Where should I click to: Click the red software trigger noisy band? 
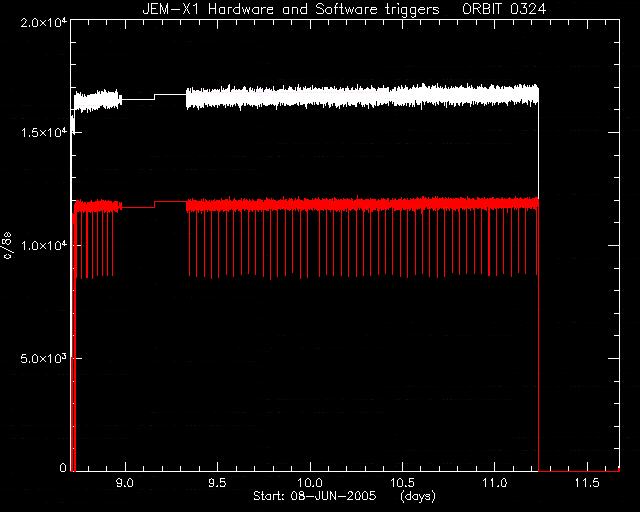[x=362, y=204]
